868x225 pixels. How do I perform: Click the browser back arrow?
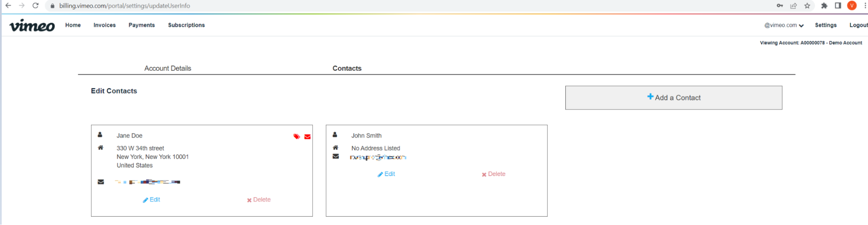(x=8, y=6)
